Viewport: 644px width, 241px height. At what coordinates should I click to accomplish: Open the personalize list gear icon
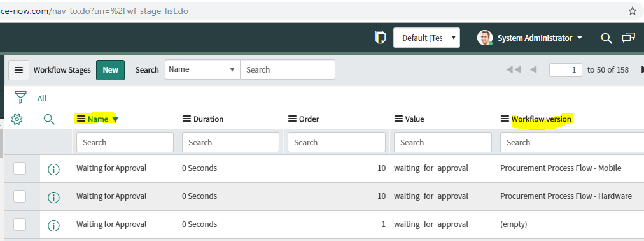pyautogui.click(x=17, y=120)
